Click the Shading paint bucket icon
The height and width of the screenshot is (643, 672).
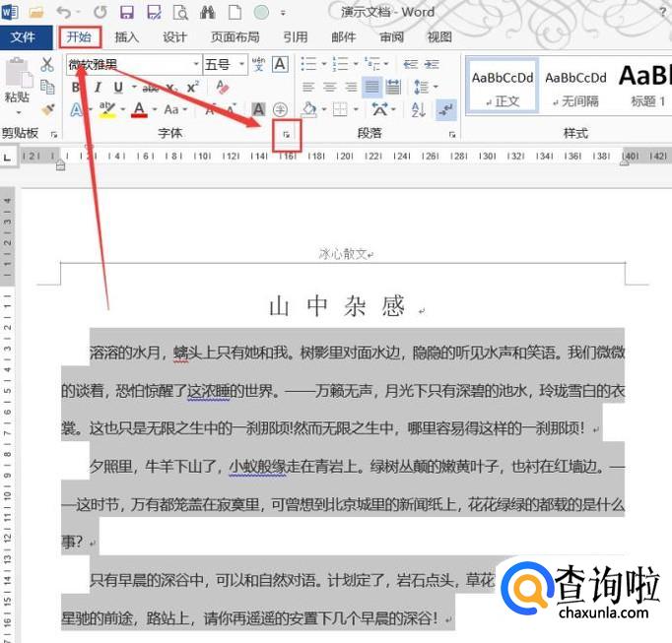[309, 109]
